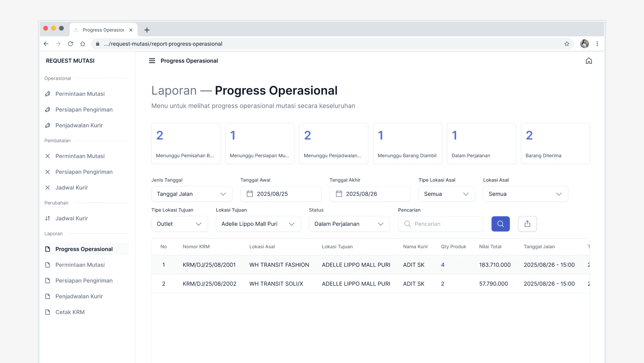Open the browser three-dot menu

point(597,44)
